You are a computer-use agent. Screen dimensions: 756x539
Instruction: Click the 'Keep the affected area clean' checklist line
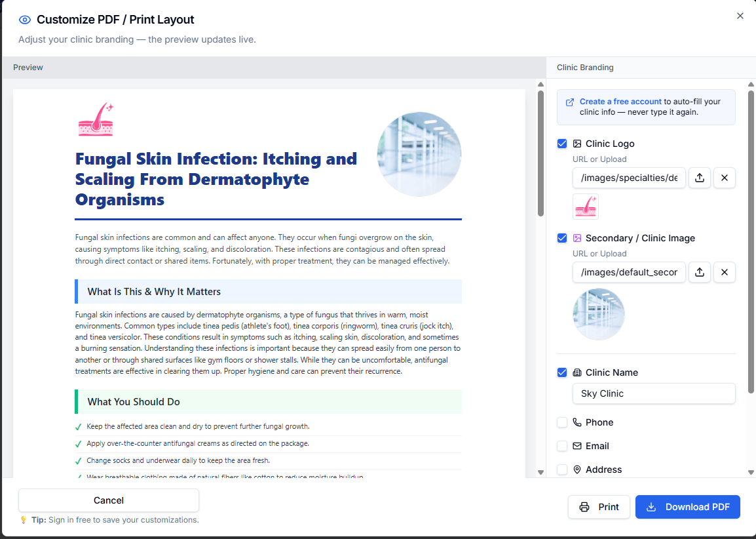coord(198,427)
